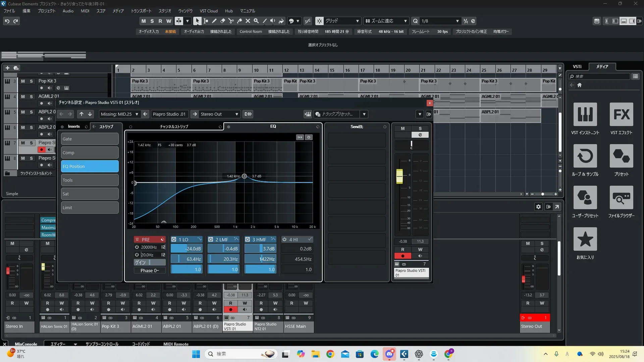Click the yellow channel volume fader
This screenshot has height=362, width=644.
coord(399,176)
